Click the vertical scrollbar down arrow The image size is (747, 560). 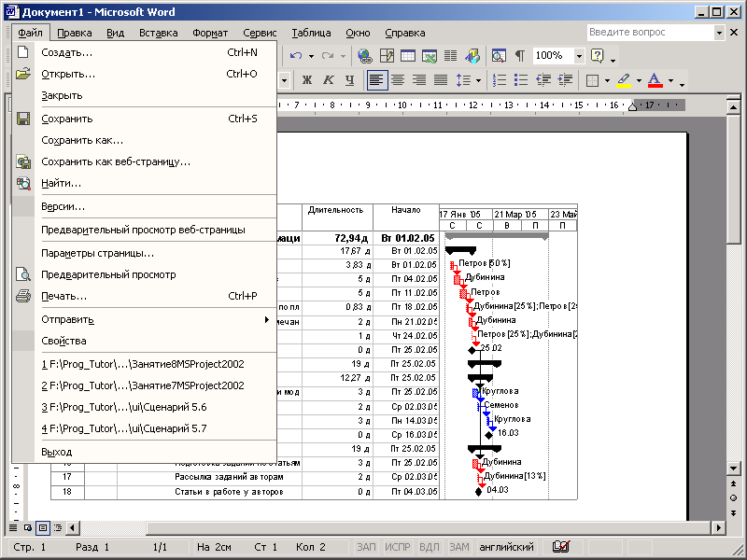point(733,469)
